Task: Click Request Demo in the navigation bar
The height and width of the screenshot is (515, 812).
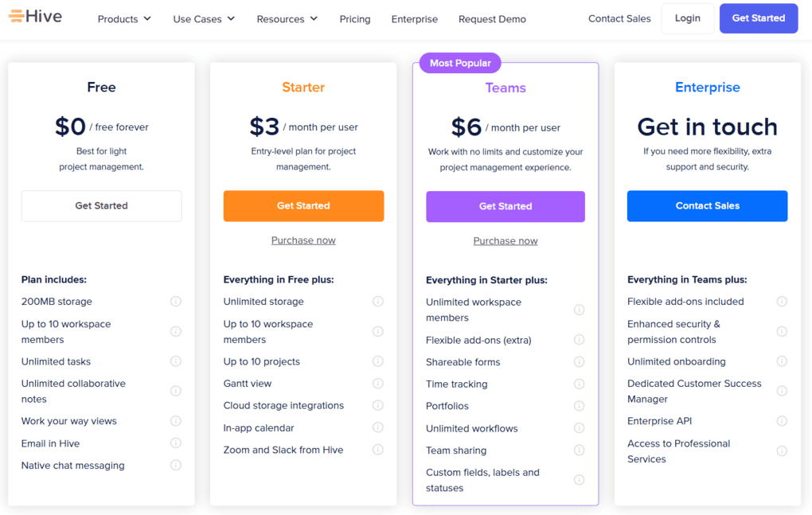Action: (492, 18)
